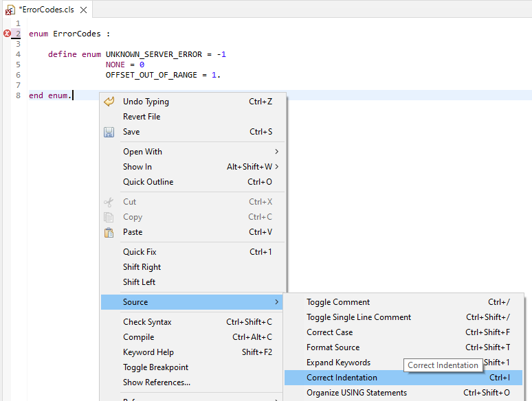Click the Save floppy disk icon
Image resolution: width=532 pixels, height=401 pixels.
109,132
